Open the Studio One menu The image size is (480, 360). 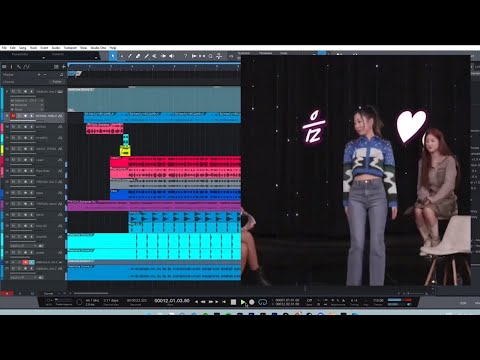point(98,48)
